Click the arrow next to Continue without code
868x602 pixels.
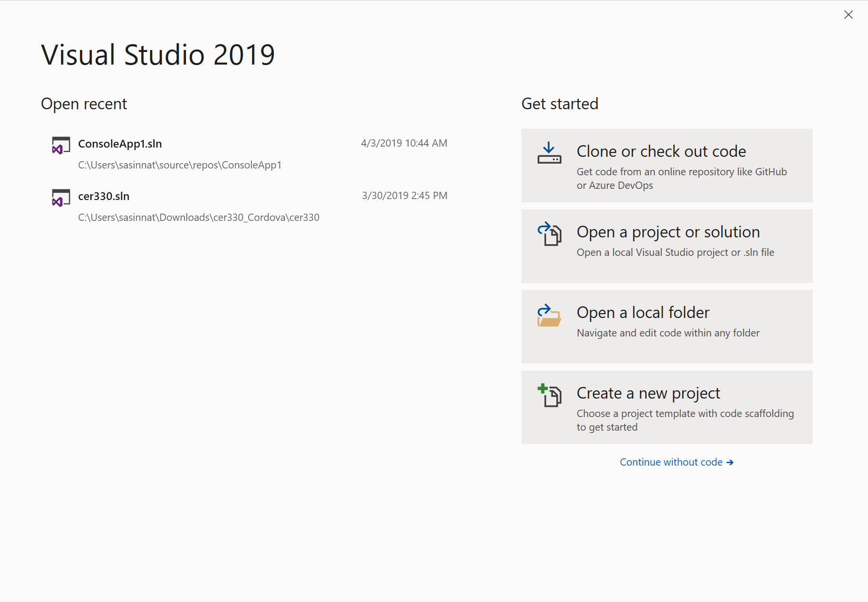(x=730, y=463)
